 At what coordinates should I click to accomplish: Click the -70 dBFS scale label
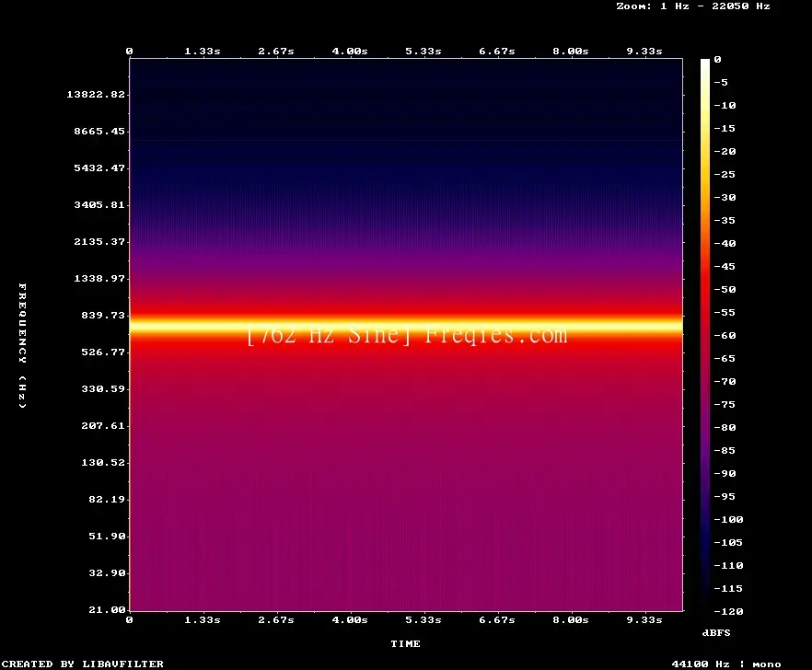(725, 382)
